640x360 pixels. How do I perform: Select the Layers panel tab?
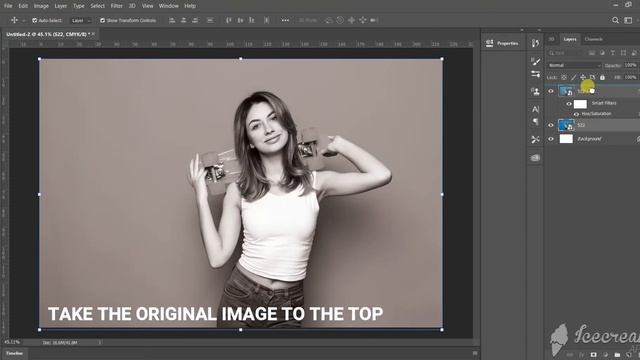pyautogui.click(x=570, y=39)
